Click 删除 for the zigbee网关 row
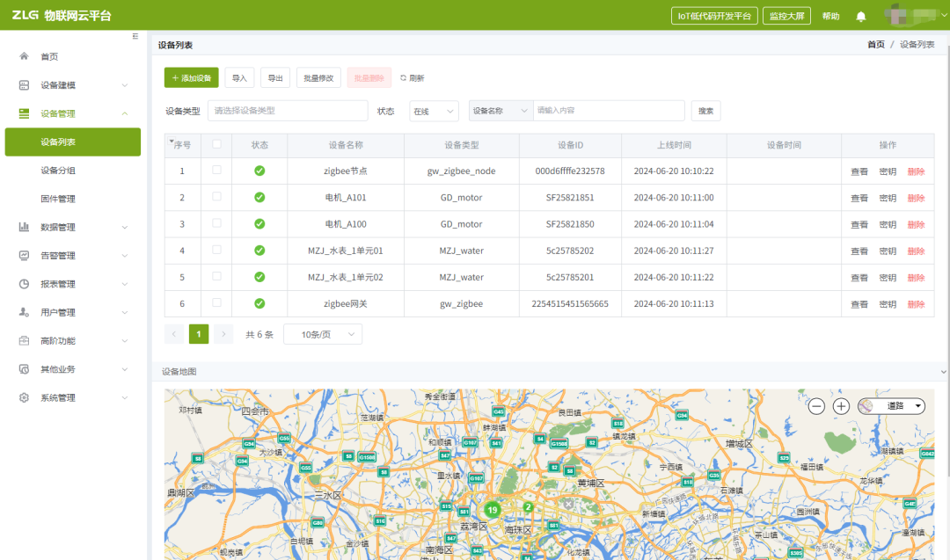The image size is (950, 560). (x=916, y=304)
